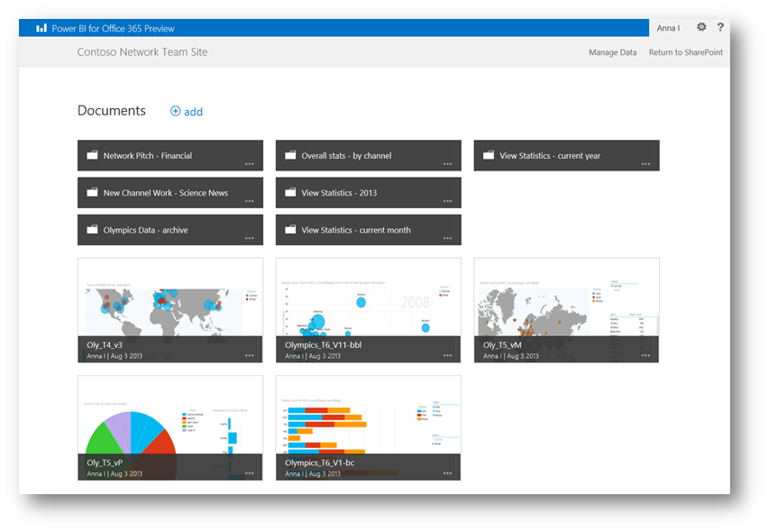
Task: Click Manage Data link
Action: click(x=613, y=52)
